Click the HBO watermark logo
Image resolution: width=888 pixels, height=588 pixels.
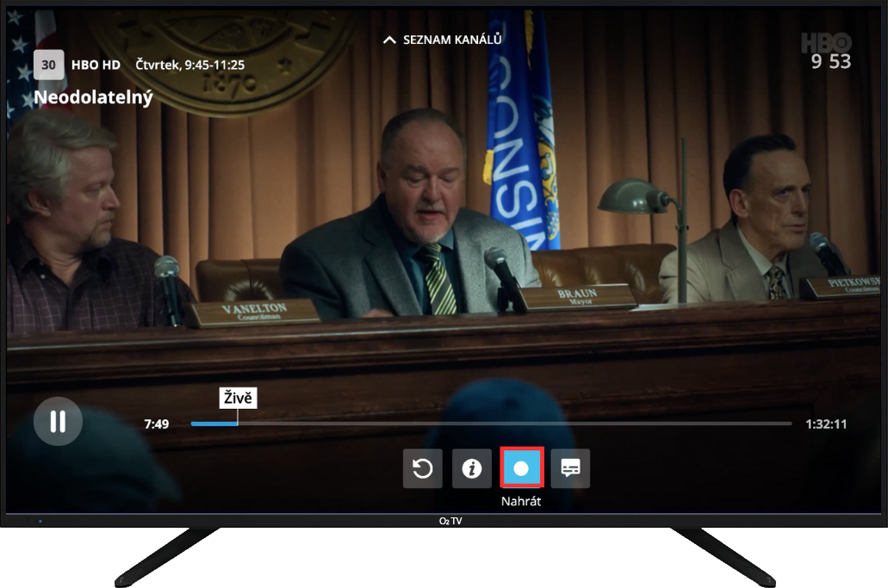[826, 43]
